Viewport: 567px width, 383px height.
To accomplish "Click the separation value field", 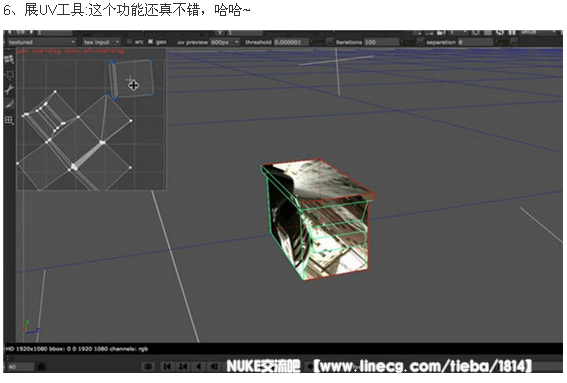I will coord(475,42).
